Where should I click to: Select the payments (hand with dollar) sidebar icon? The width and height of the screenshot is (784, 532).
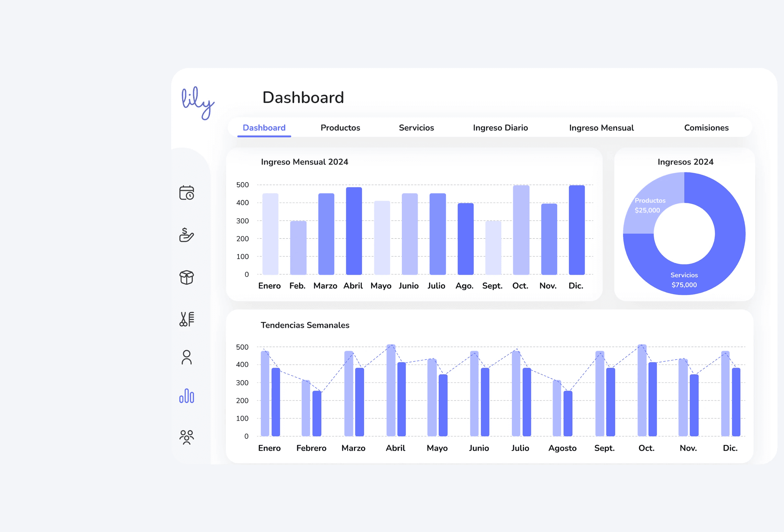pos(187,236)
